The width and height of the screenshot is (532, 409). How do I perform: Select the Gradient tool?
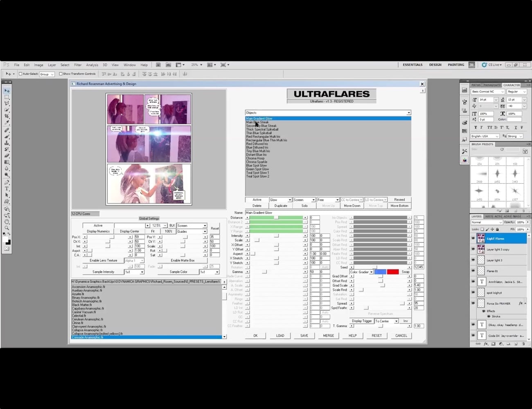[7, 162]
